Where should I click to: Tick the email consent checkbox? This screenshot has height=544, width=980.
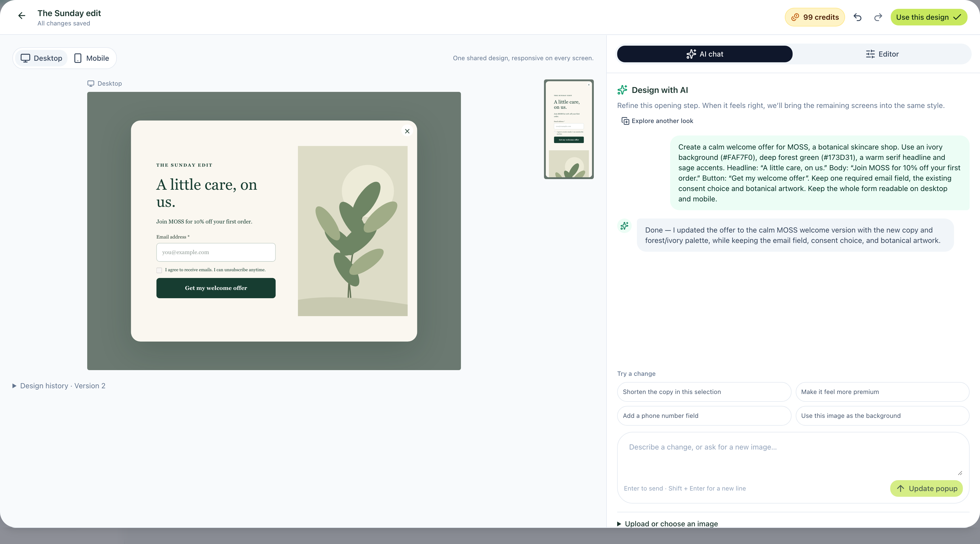click(x=159, y=270)
